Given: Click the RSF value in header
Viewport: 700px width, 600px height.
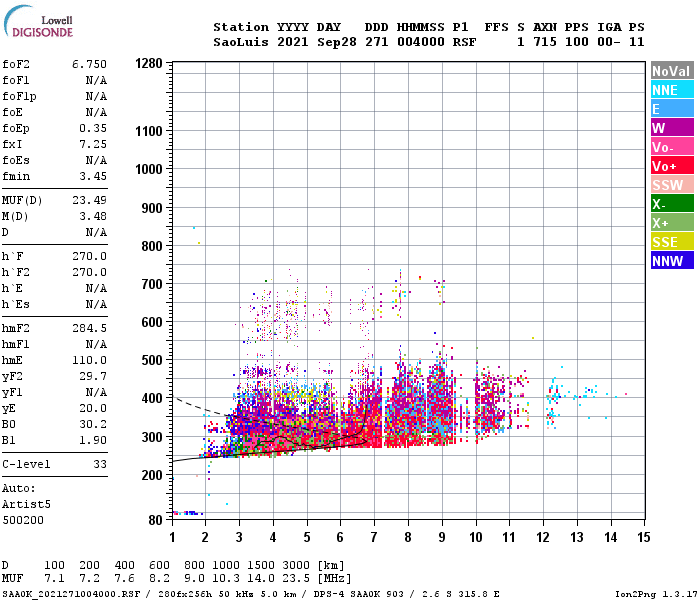Looking at the screenshot, I should pyautogui.click(x=464, y=42).
